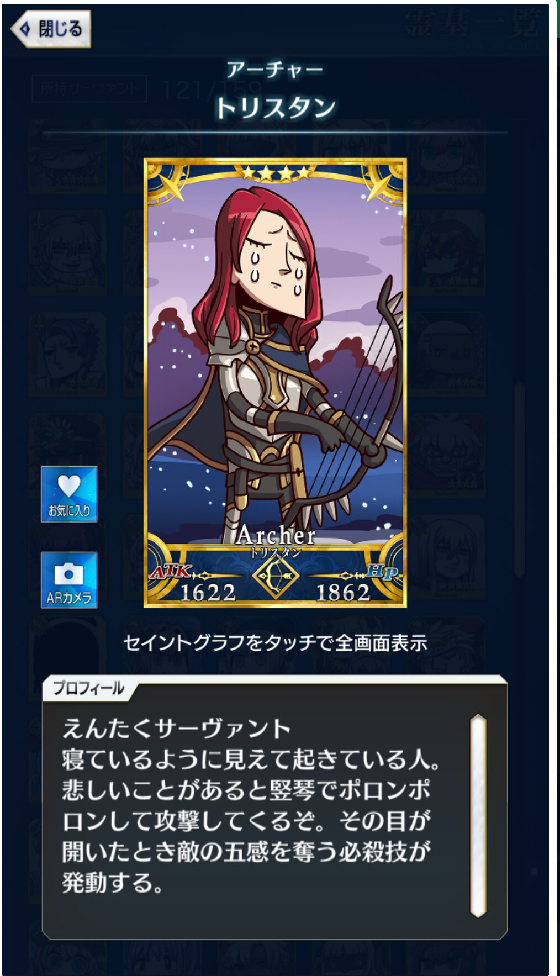Click the star rarity row on card
This screenshot has width=560, height=976.
[x=276, y=173]
